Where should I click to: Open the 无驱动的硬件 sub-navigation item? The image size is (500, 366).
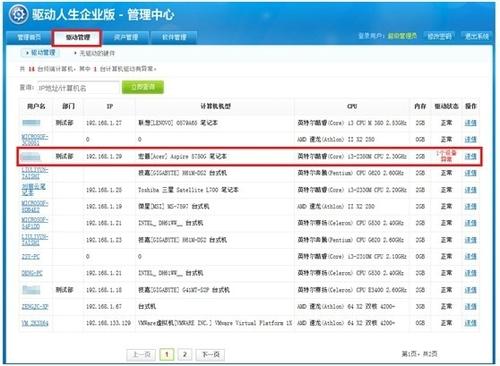[x=94, y=53]
